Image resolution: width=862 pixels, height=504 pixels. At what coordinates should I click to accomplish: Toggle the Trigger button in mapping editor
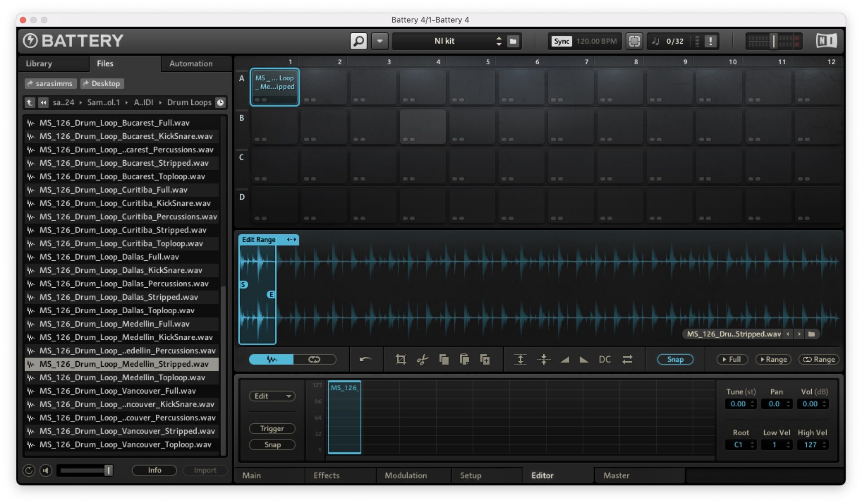click(x=272, y=429)
